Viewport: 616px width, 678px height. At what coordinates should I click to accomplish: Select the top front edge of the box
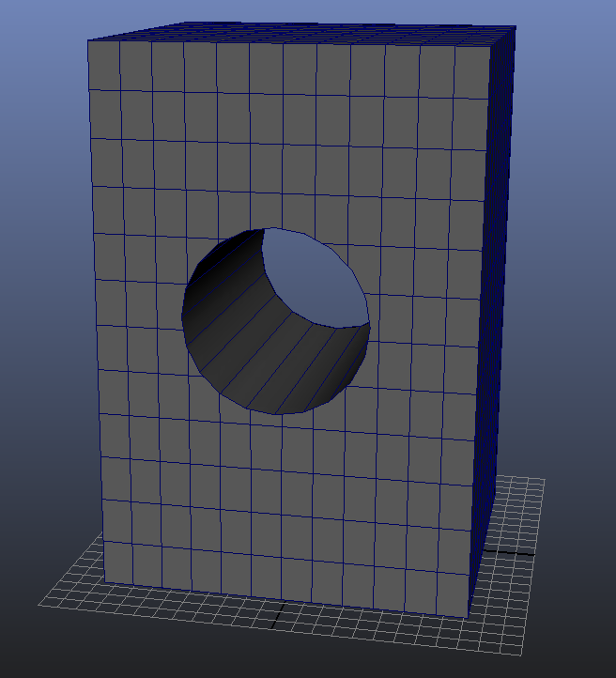pos(291,43)
